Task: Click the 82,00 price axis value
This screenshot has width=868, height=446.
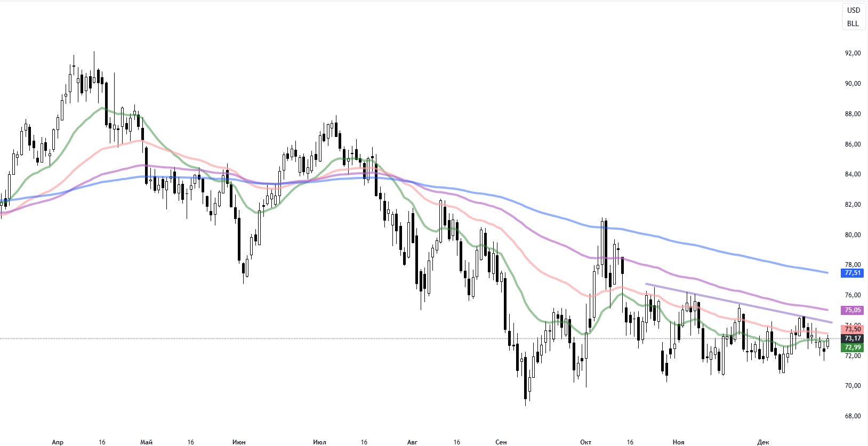Action: pos(853,205)
